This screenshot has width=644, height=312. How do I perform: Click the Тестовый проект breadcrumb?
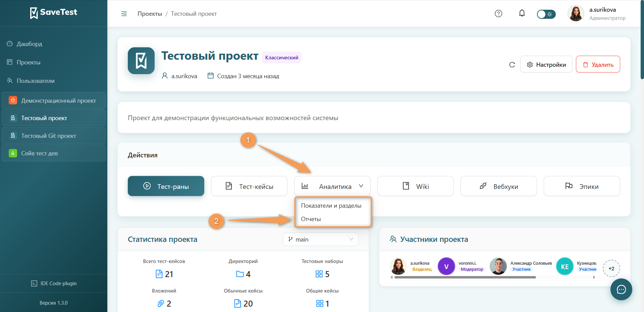(194, 14)
